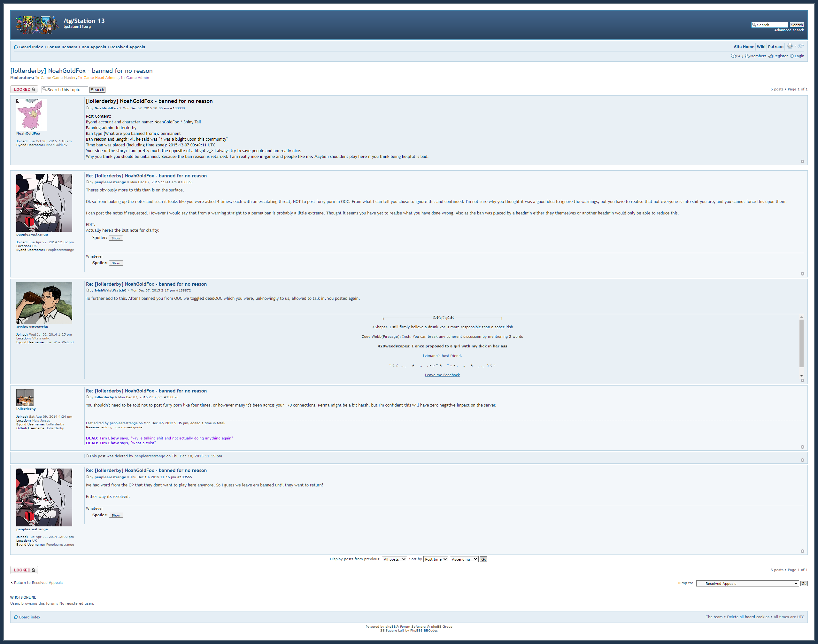Image resolution: width=818 pixels, height=644 pixels.
Task: Click the /tg/Station 13 logo image
Action: pyautogui.click(x=37, y=25)
